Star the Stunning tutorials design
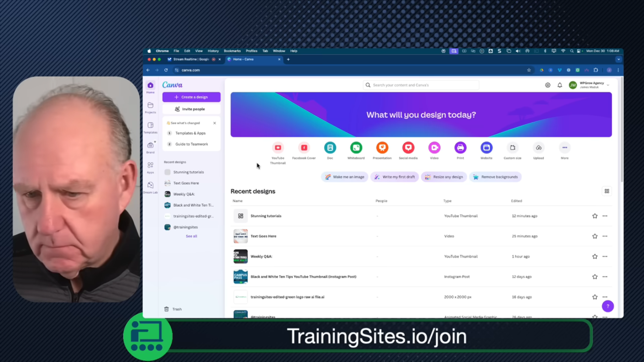 (595, 216)
